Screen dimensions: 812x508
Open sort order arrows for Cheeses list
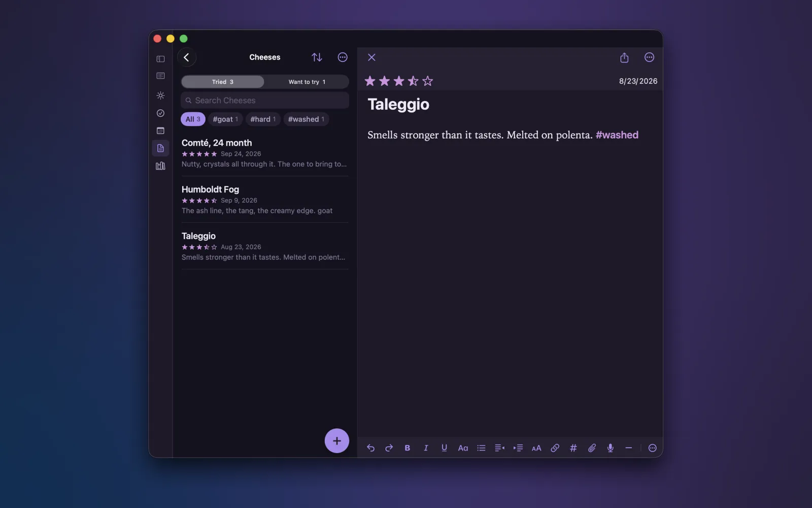click(x=317, y=57)
